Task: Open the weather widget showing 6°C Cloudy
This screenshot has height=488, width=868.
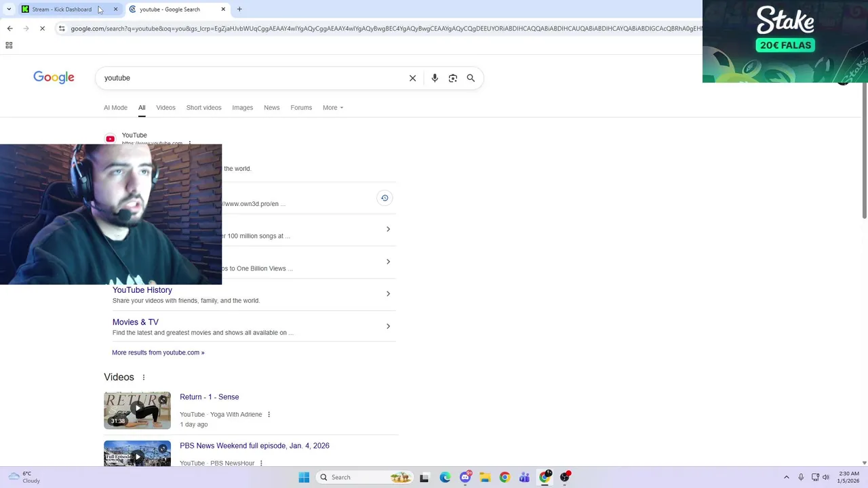Action: (x=25, y=477)
